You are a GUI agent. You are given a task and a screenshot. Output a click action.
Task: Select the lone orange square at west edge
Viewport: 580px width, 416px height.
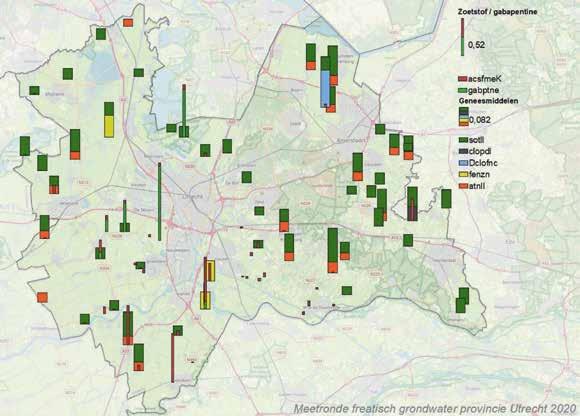(x=43, y=297)
